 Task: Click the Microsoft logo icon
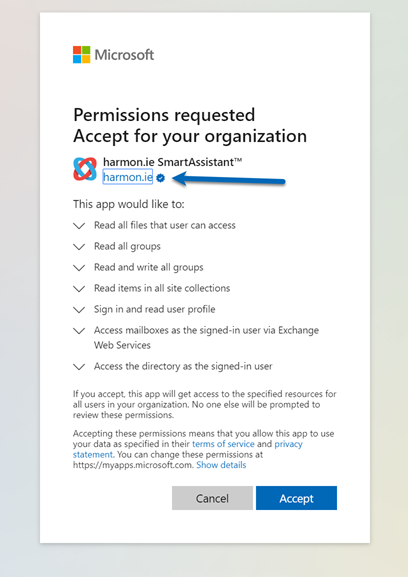pos(82,54)
